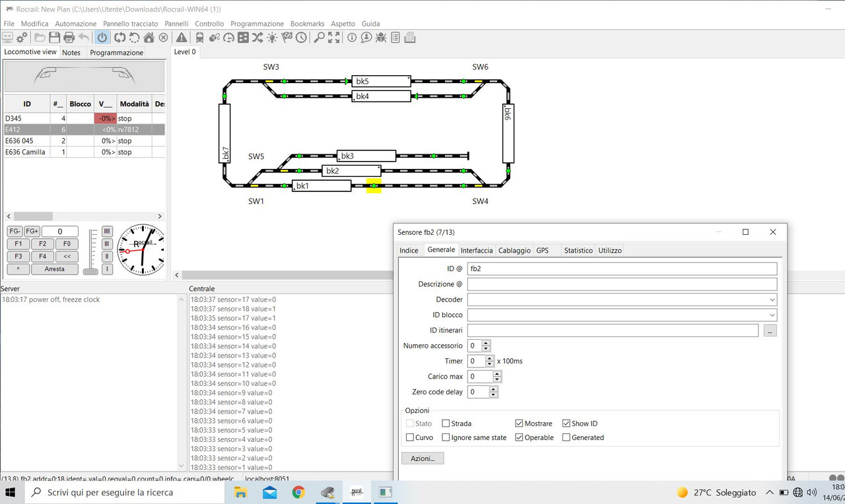Image resolution: width=845 pixels, height=504 pixels.
Task: Expand the ID blocco combo box
Action: [x=772, y=315]
